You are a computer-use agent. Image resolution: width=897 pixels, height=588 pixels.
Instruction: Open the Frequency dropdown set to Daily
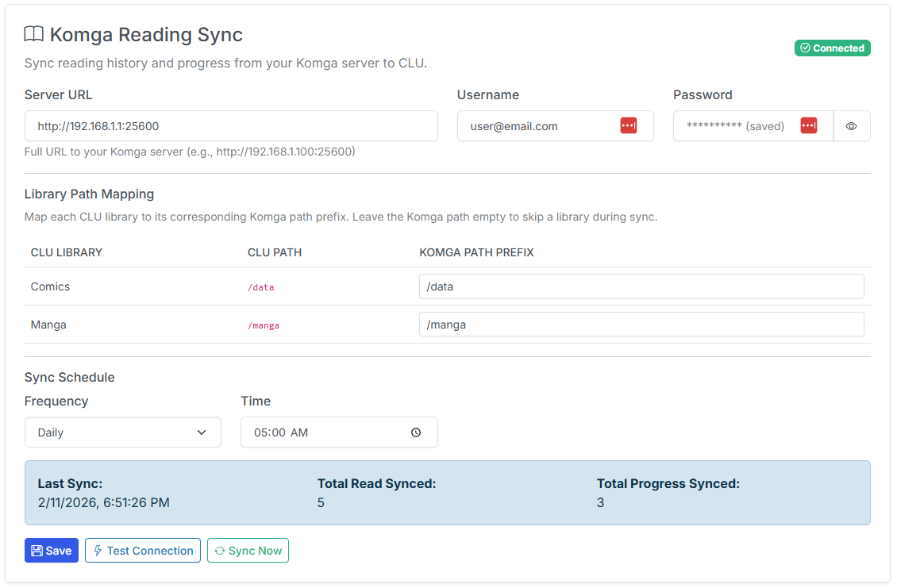click(x=123, y=432)
